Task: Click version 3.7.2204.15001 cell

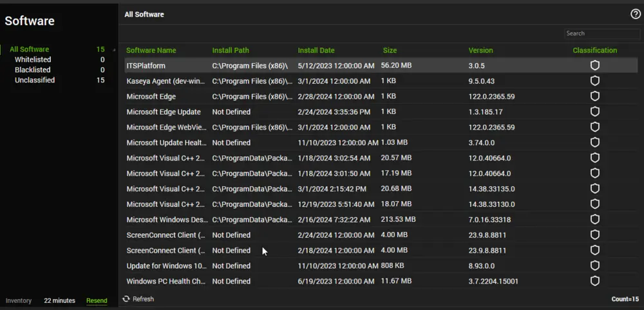Action: click(x=493, y=282)
